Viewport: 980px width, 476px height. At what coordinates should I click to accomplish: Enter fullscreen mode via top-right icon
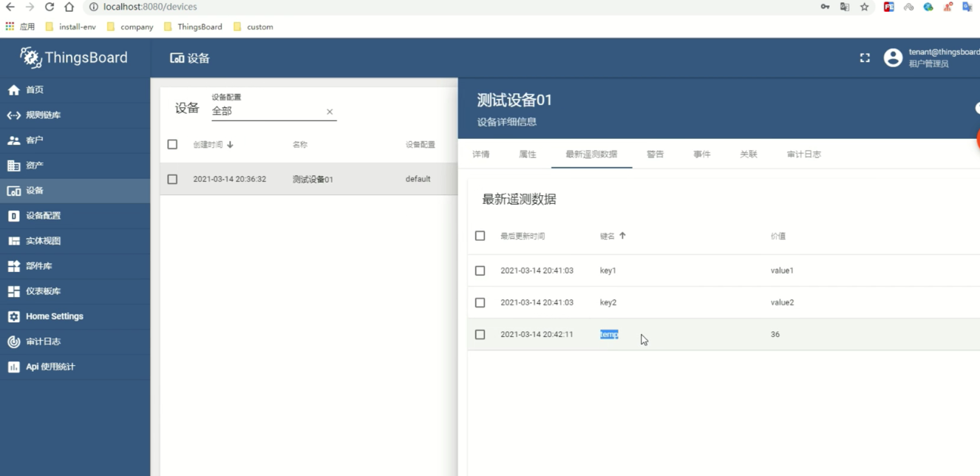tap(865, 57)
